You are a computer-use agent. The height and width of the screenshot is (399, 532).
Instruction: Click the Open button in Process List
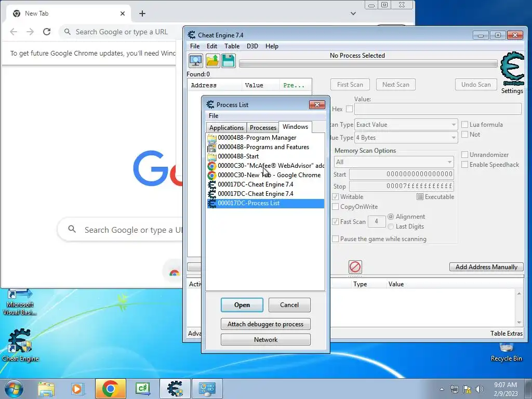click(x=242, y=304)
